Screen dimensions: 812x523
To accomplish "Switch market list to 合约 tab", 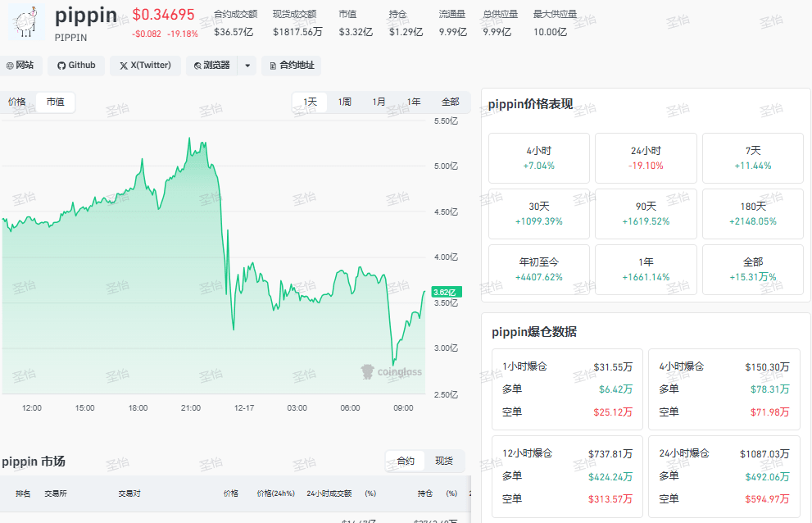I will pyautogui.click(x=406, y=462).
